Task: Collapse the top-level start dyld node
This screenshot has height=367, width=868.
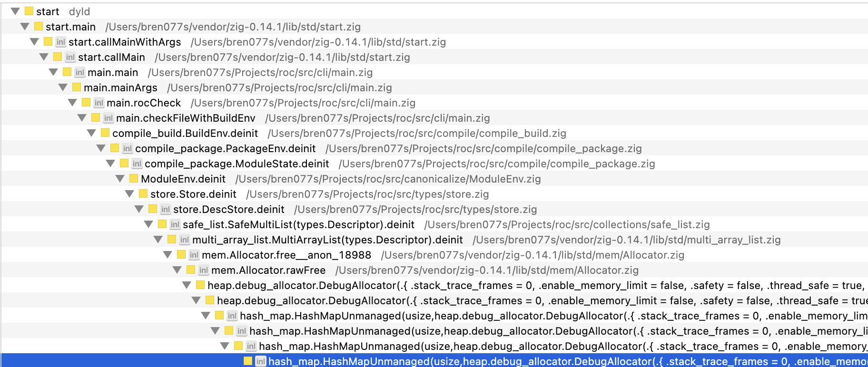Action: pos(15,11)
